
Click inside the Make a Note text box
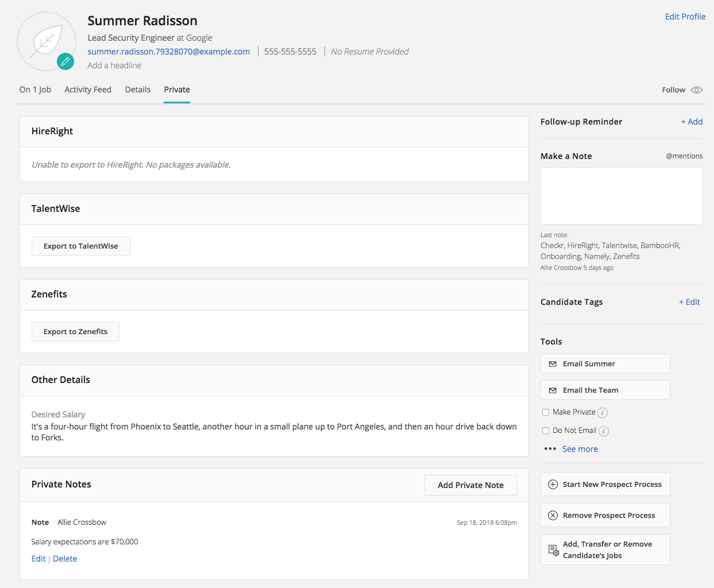point(622,196)
